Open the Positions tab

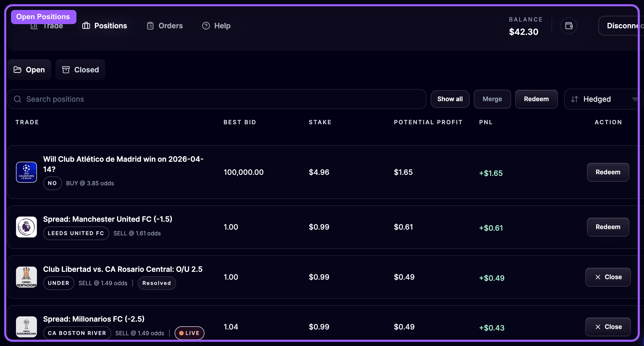(104, 26)
